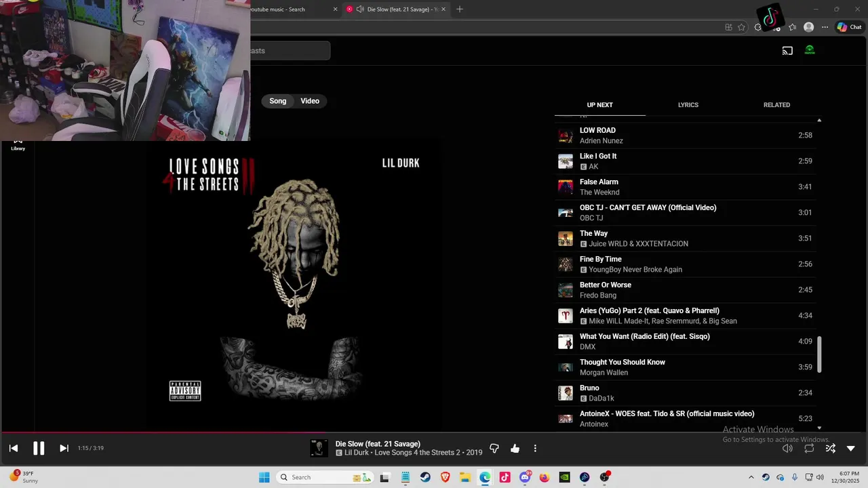Play Like I Got It by AK
868x488 pixels.
click(x=685, y=161)
